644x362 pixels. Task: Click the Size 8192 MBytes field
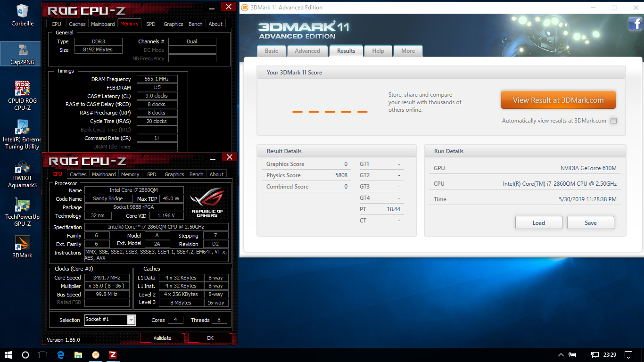(x=98, y=50)
